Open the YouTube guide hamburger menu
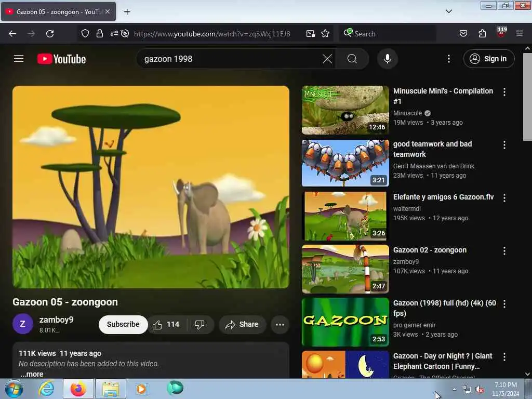532x399 pixels. point(19,59)
